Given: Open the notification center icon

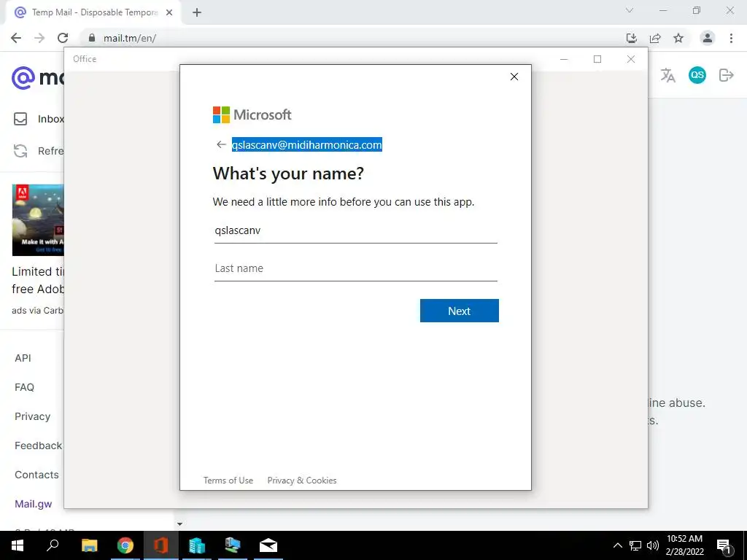Looking at the screenshot, I should click(x=724, y=547).
